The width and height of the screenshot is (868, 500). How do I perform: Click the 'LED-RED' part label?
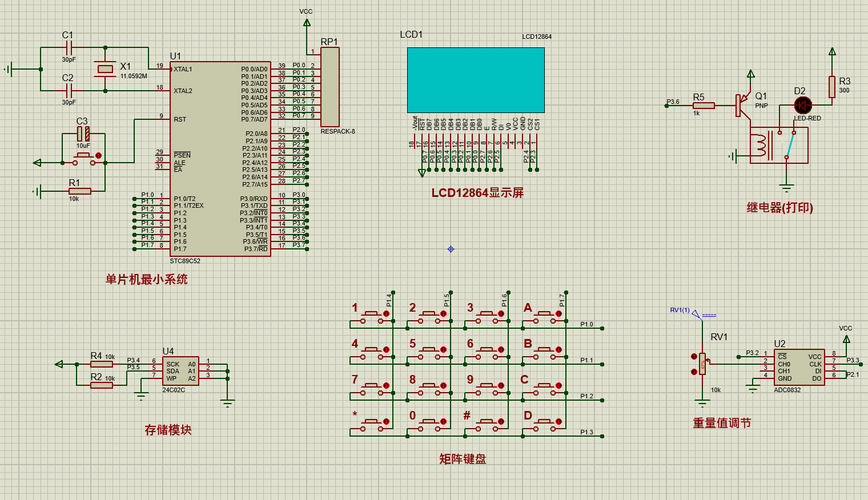[x=807, y=118]
